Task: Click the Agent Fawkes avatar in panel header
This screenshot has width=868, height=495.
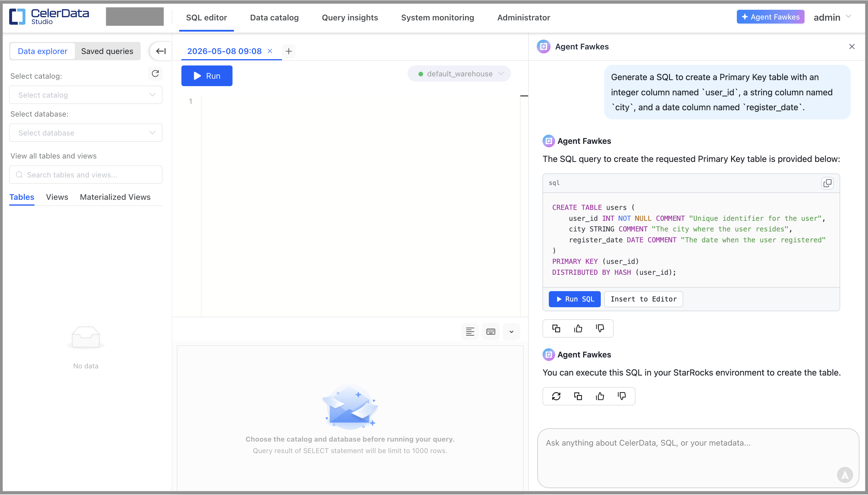Action: (543, 47)
